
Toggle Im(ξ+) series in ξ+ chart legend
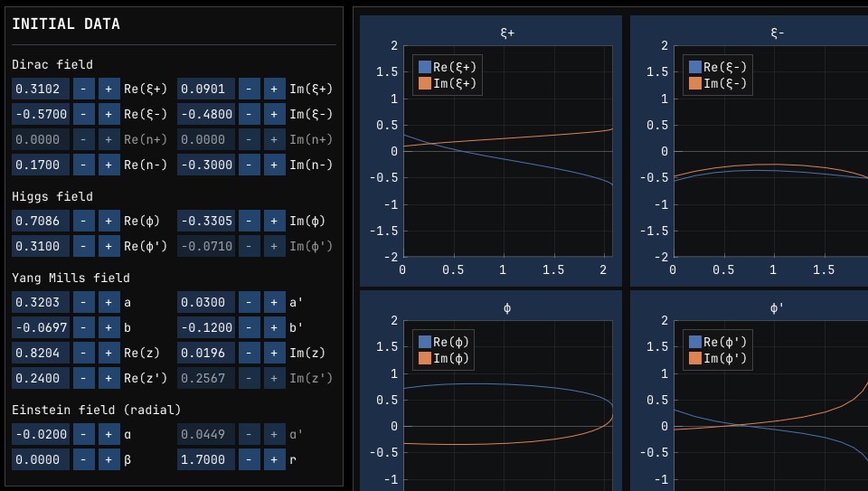448,83
